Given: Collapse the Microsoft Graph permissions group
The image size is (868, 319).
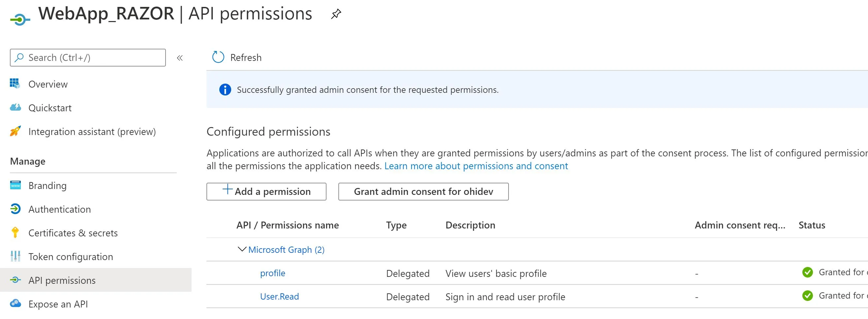Looking at the screenshot, I should [x=242, y=249].
